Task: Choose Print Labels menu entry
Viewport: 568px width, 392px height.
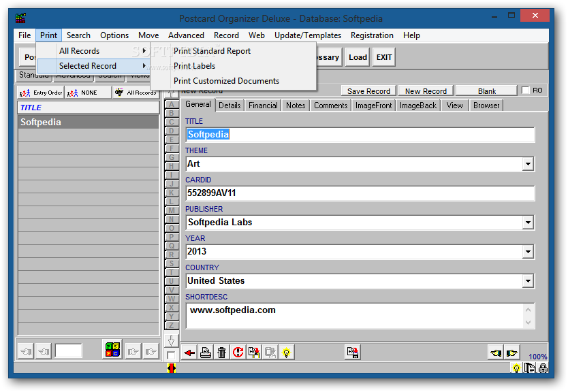Action: (x=195, y=66)
